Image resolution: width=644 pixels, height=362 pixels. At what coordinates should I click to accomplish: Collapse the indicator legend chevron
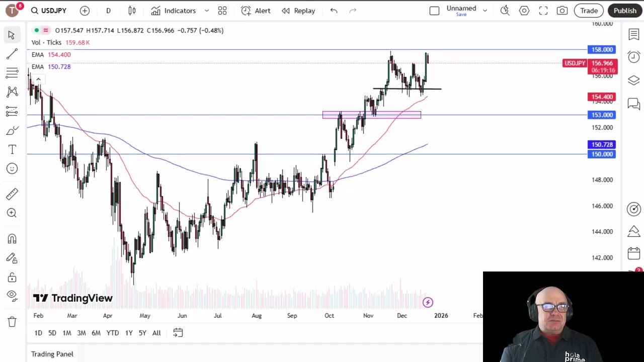click(x=38, y=79)
